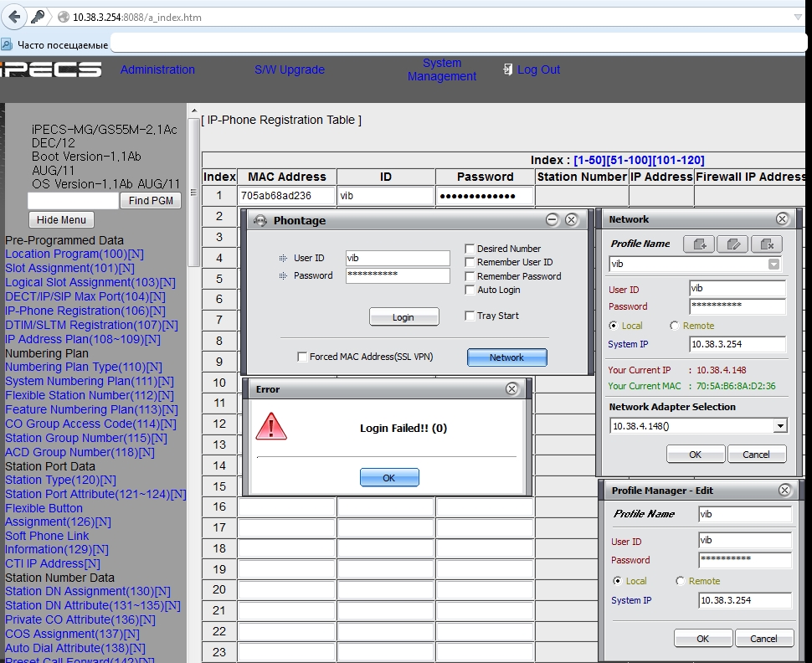
Task: Click the edit profile icon
Action: (732, 244)
